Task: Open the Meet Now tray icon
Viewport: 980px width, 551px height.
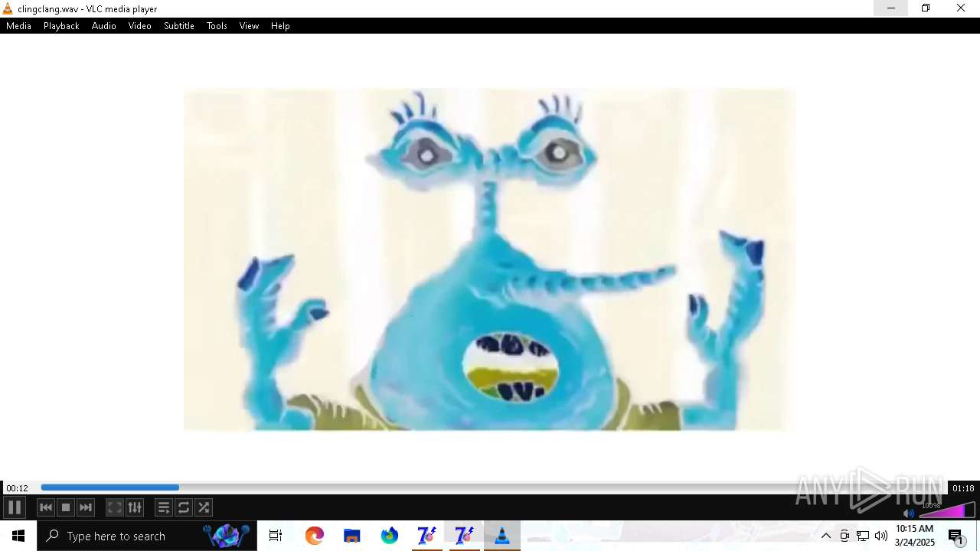Action: pos(844,536)
